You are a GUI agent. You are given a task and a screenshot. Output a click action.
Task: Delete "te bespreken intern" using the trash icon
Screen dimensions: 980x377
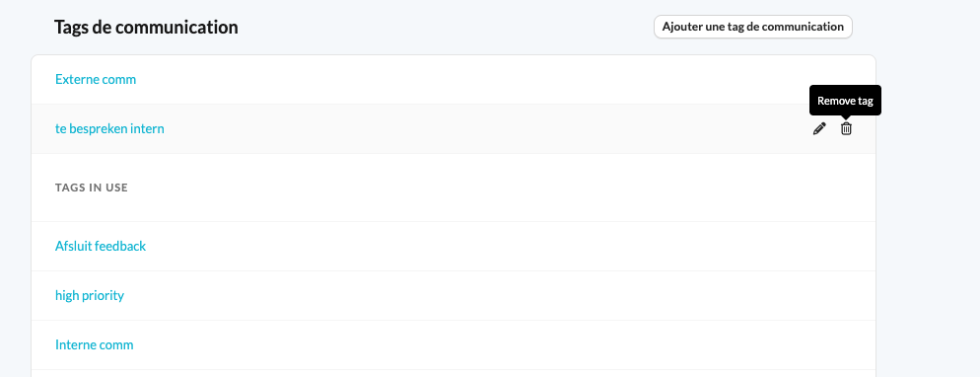click(x=846, y=129)
